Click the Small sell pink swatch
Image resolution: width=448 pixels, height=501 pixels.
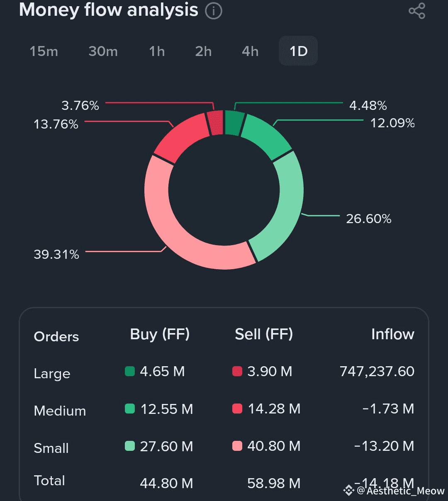(x=237, y=446)
